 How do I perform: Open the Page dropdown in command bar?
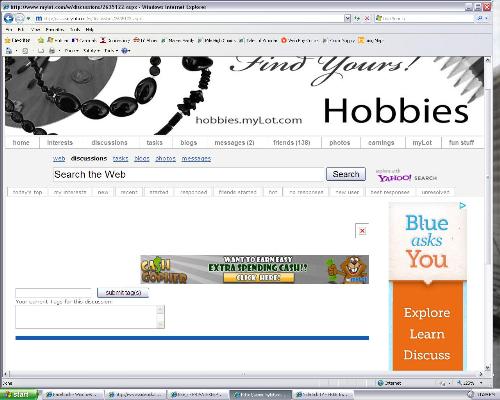(x=71, y=51)
